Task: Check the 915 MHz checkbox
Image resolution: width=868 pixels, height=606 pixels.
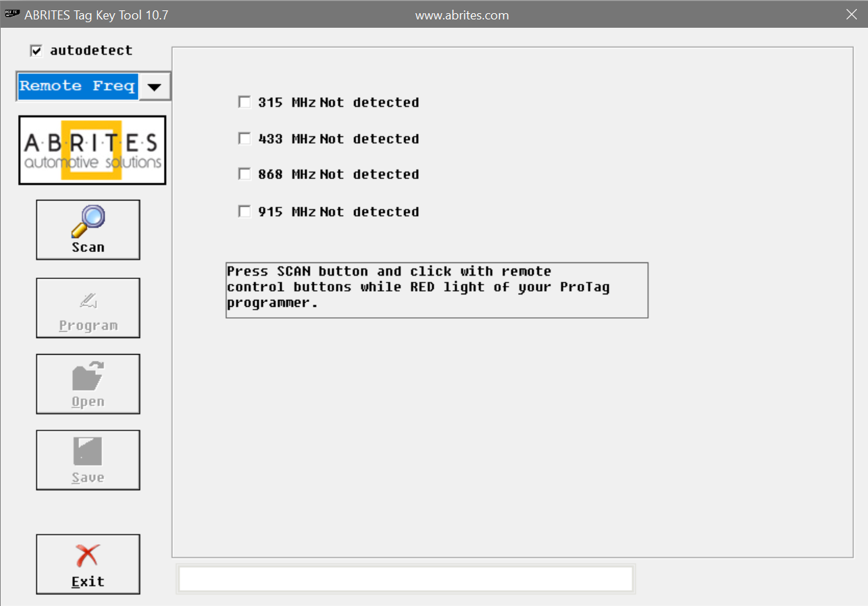Action: click(x=244, y=212)
